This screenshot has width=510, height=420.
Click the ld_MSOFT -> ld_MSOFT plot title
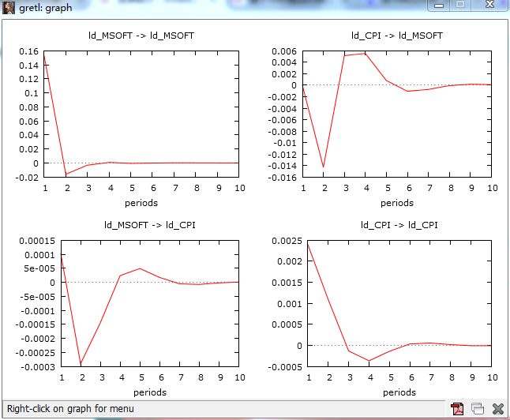tap(141, 36)
